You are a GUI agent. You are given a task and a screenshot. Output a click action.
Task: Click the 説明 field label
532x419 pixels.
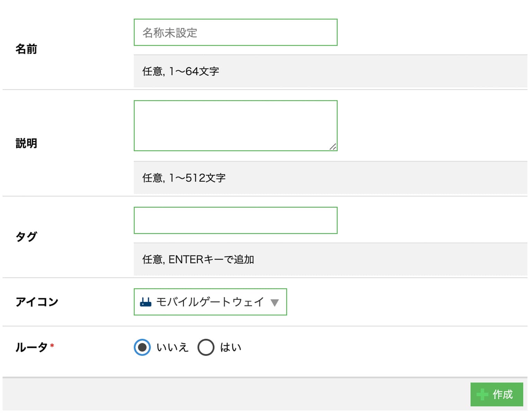tap(26, 143)
